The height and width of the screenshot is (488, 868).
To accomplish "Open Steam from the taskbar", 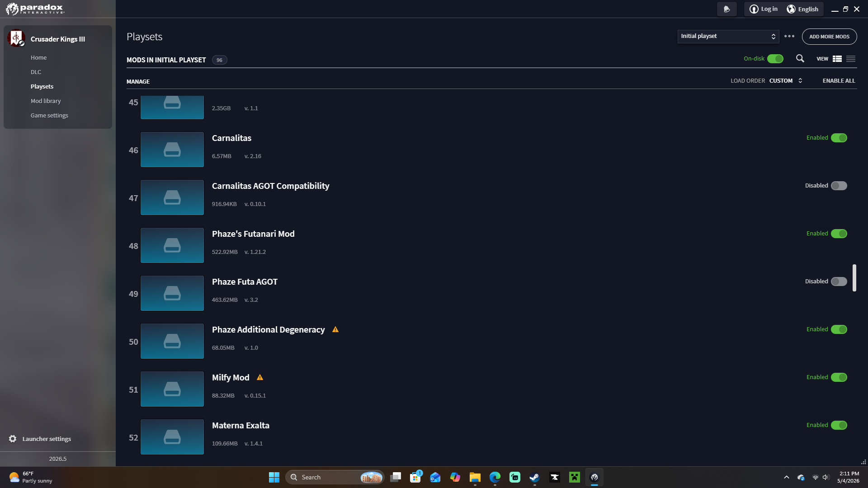I will tap(535, 477).
